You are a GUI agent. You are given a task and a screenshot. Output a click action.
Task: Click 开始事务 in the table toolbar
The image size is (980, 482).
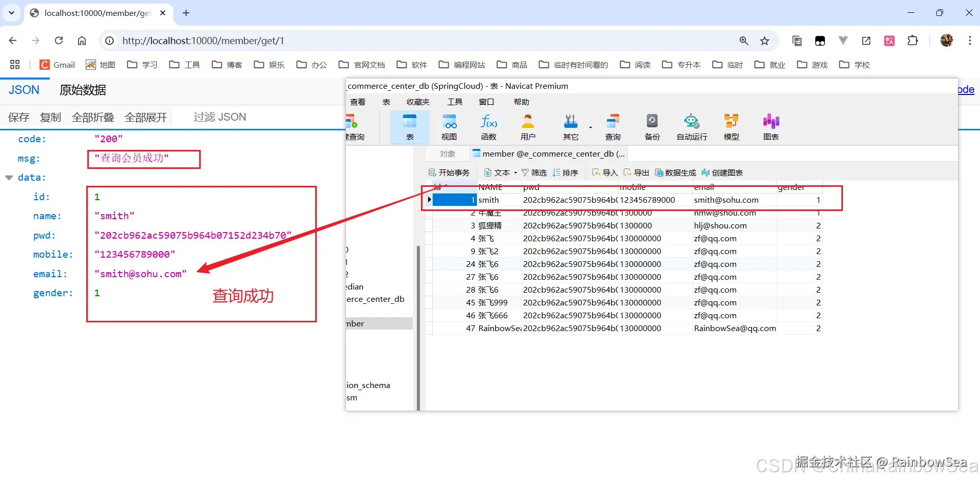pyautogui.click(x=449, y=172)
